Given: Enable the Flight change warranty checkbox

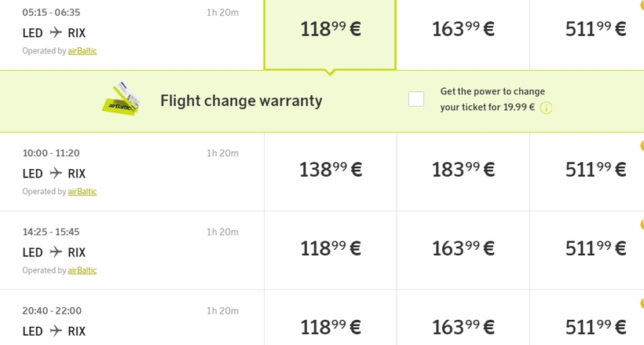Looking at the screenshot, I should coord(416,99).
